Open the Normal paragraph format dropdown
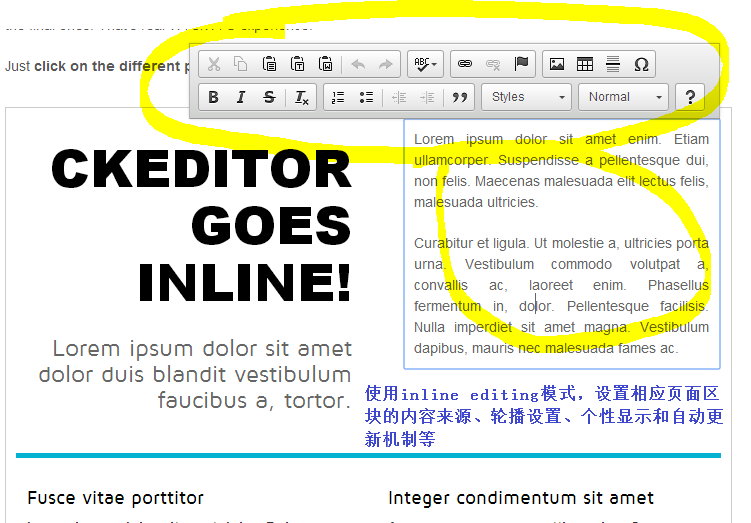 point(623,97)
